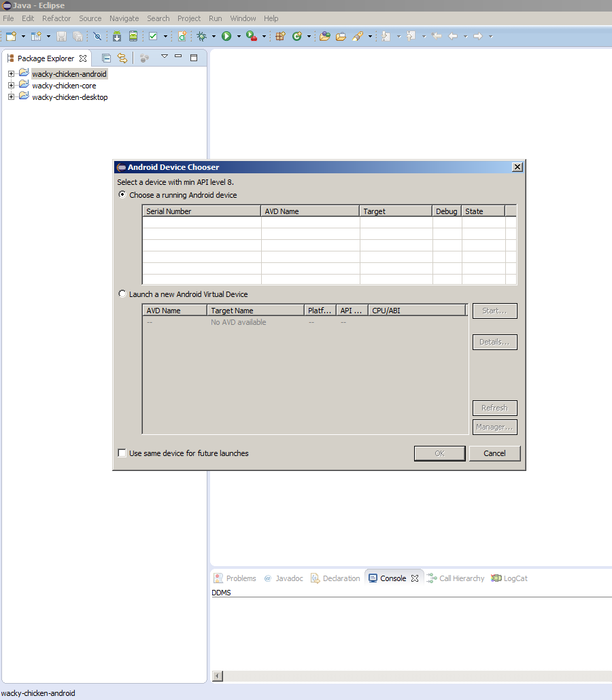Click the Open Type icon in toolbar
The width and height of the screenshot is (612, 700).
pyautogui.click(x=324, y=36)
